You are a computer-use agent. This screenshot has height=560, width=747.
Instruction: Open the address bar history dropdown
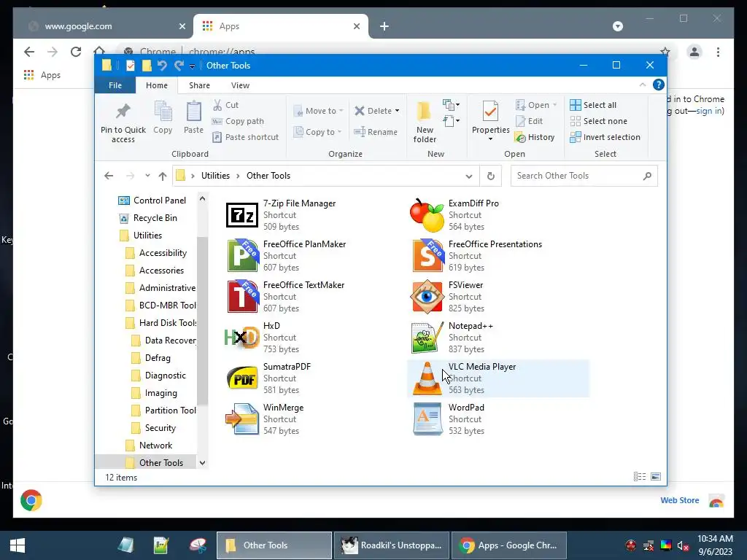click(x=469, y=176)
